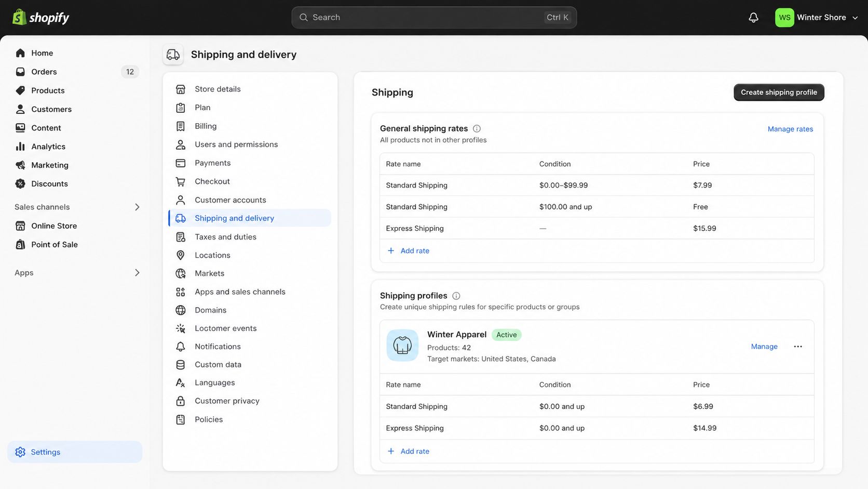Click the WS store avatar
868x489 pixels.
click(x=784, y=18)
